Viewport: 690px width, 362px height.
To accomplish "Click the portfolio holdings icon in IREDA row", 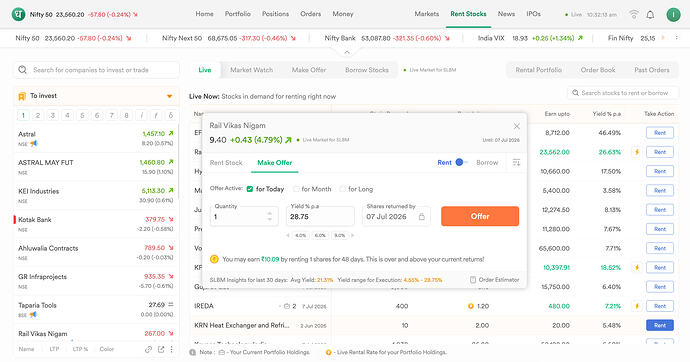I will click(x=287, y=306).
